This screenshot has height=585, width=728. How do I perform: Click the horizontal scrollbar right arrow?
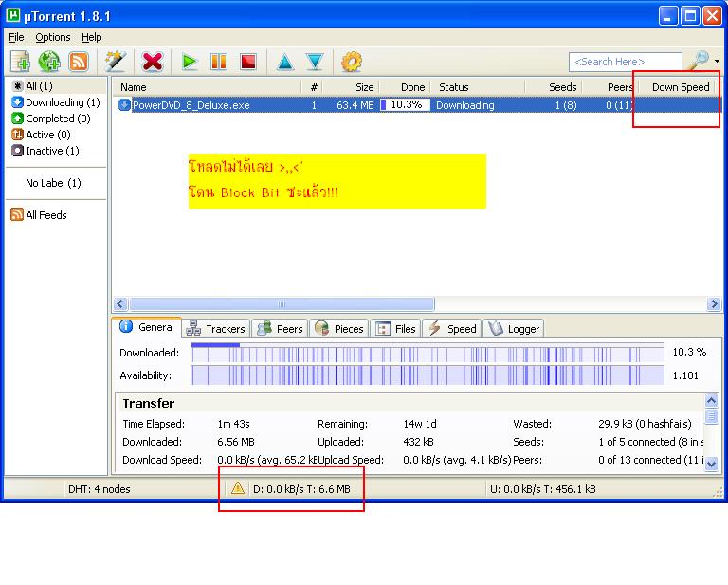point(714,304)
